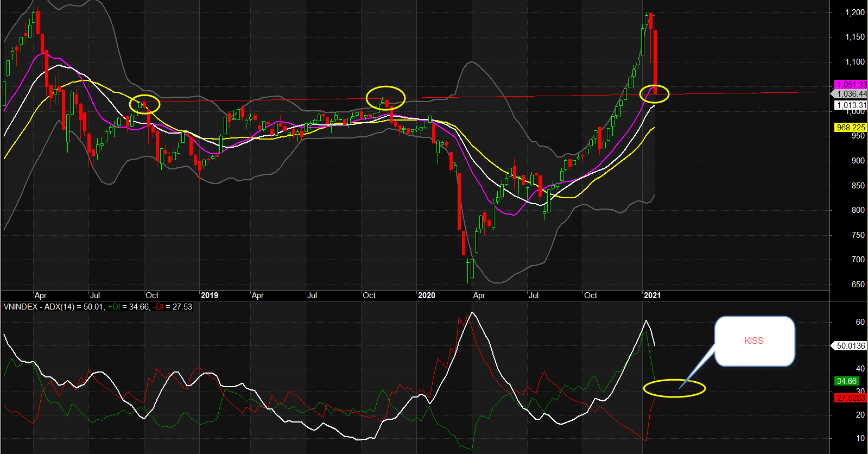Click the red -DI = 27.53 legend text

pyautogui.click(x=173, y=307)
